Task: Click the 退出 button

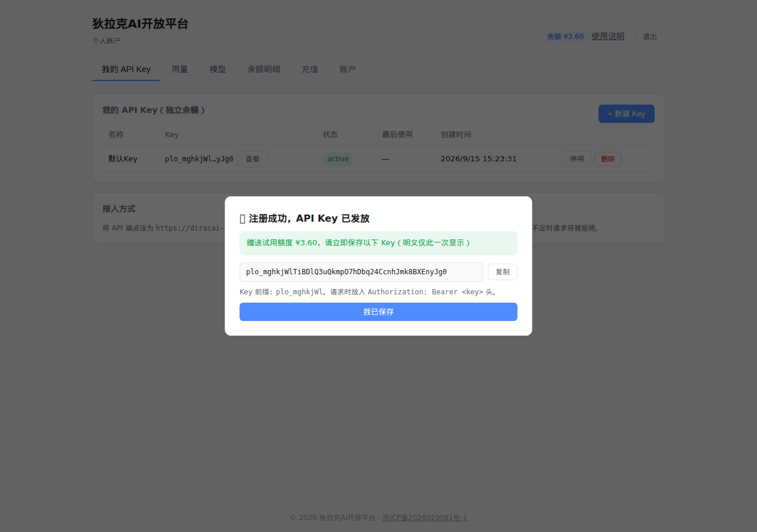Action: click(650, 37)
